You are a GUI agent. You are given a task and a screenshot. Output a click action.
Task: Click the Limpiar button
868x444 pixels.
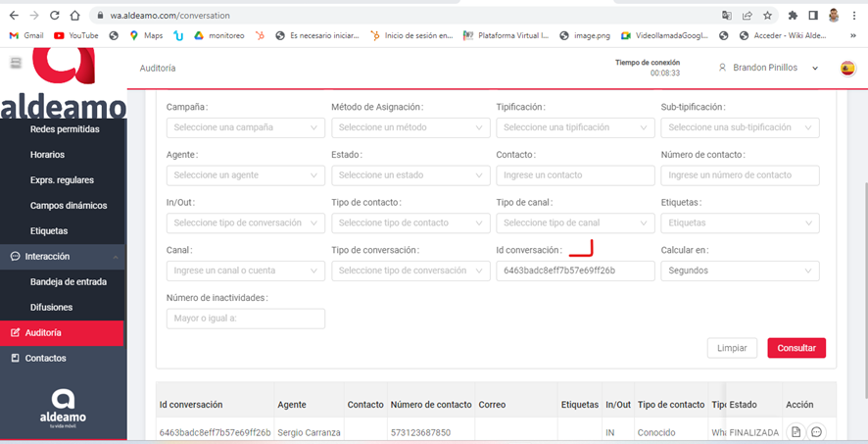732,348
